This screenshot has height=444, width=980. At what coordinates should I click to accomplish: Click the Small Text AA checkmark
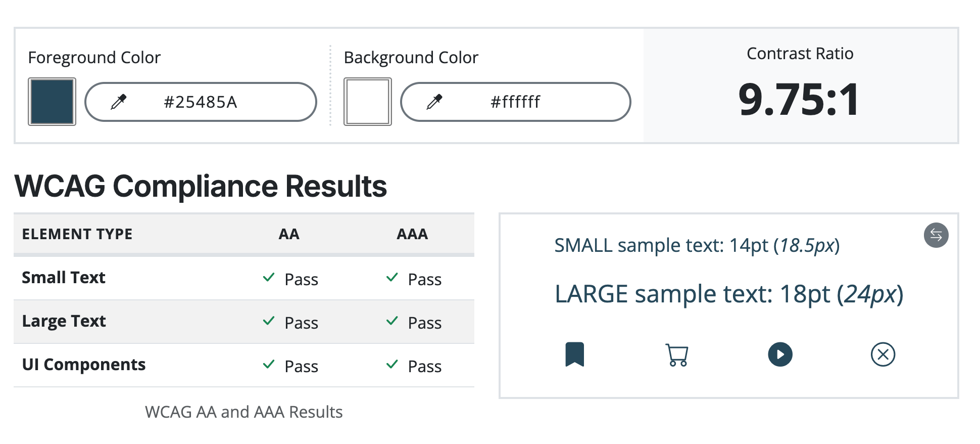(x=269, y=277)
